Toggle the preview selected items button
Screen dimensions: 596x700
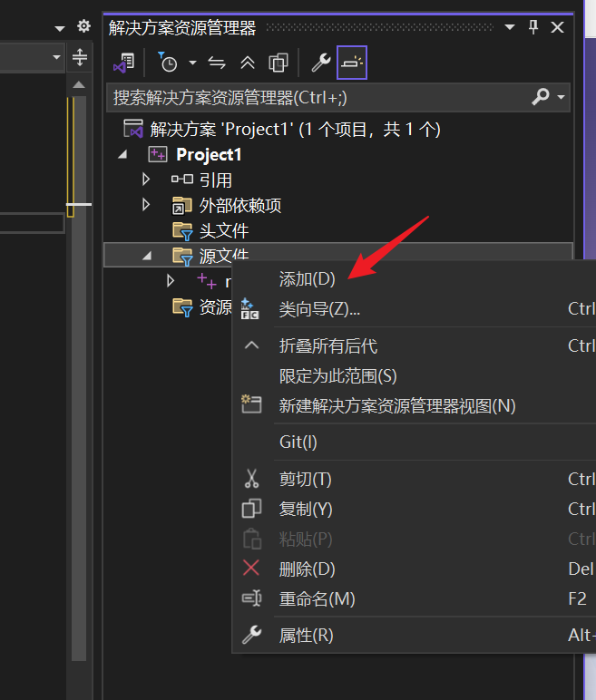tap(352, 63)
